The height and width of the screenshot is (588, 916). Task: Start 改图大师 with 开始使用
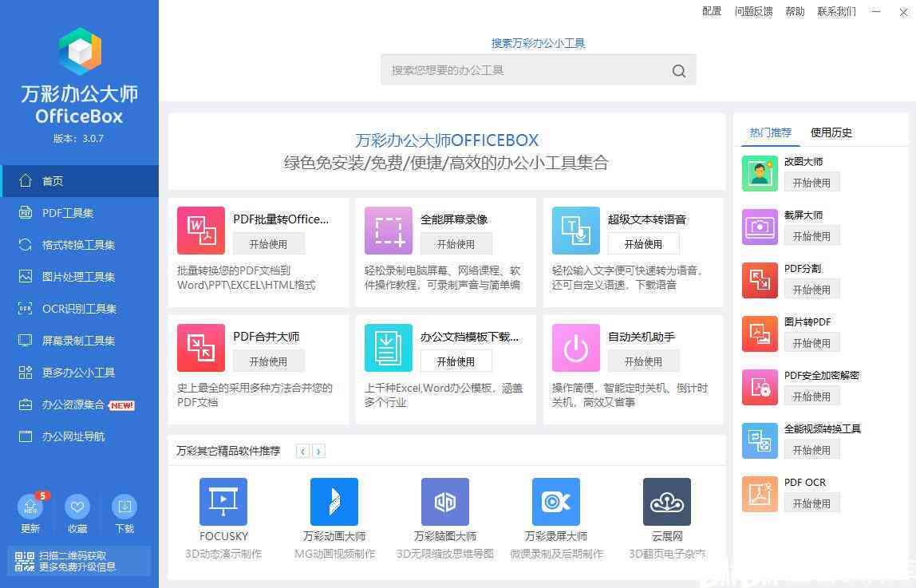coord(812,183)
